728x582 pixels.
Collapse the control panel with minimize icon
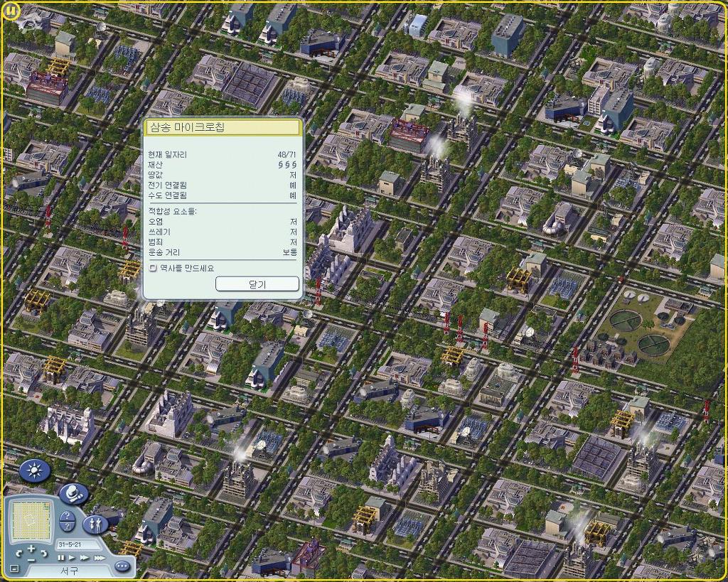pos(14,568)
